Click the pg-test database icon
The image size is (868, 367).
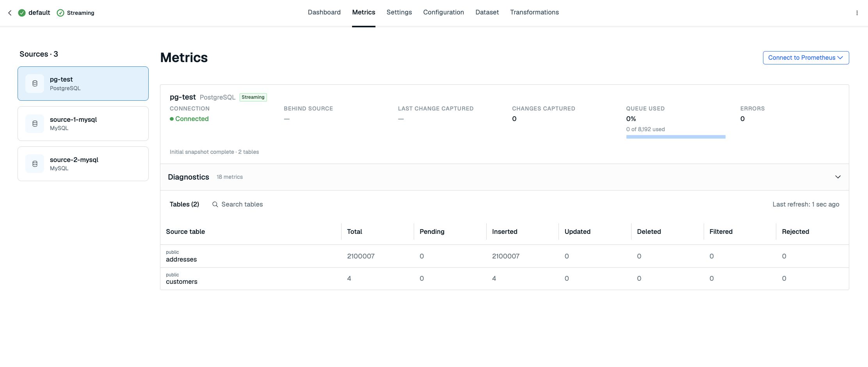(35, 84)
